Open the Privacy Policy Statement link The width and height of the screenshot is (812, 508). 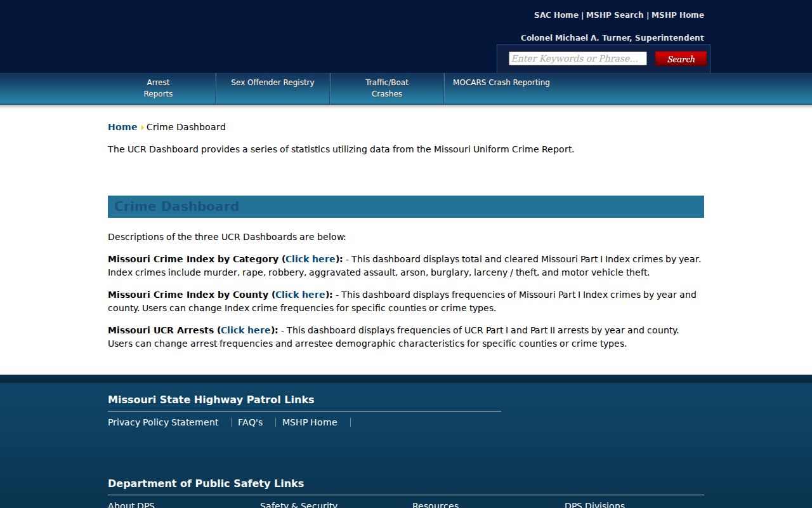163,422
